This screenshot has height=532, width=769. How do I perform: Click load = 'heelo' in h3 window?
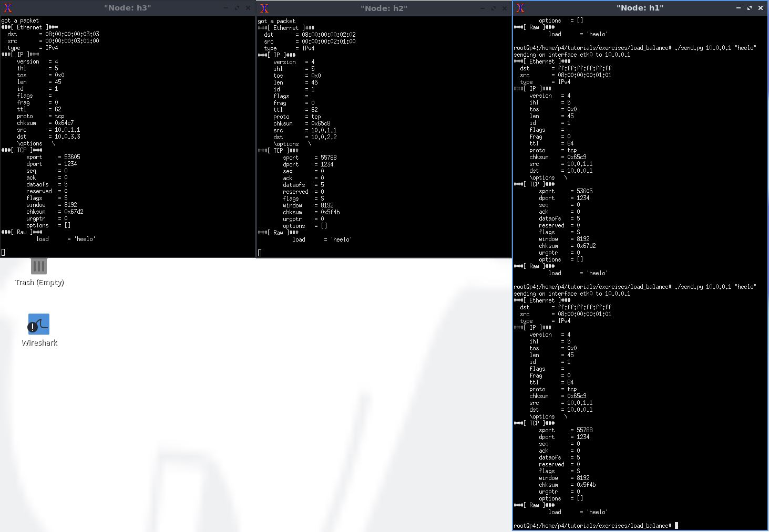tap(66, 239)
